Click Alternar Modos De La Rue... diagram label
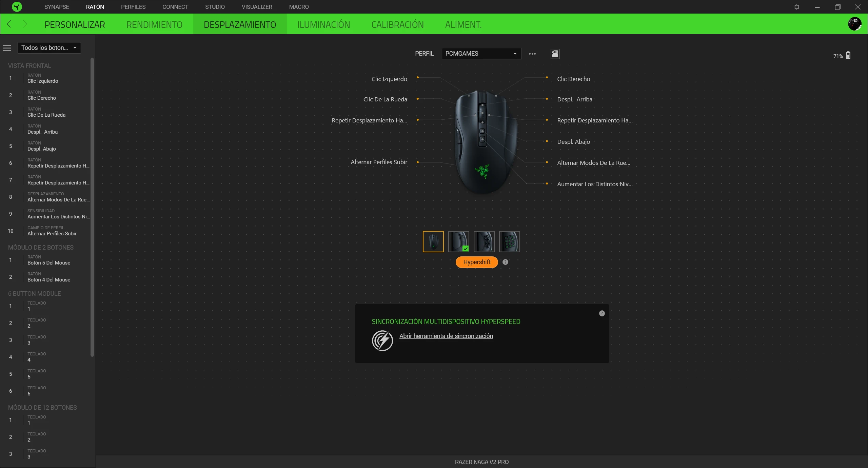 (x=594, y=163)
